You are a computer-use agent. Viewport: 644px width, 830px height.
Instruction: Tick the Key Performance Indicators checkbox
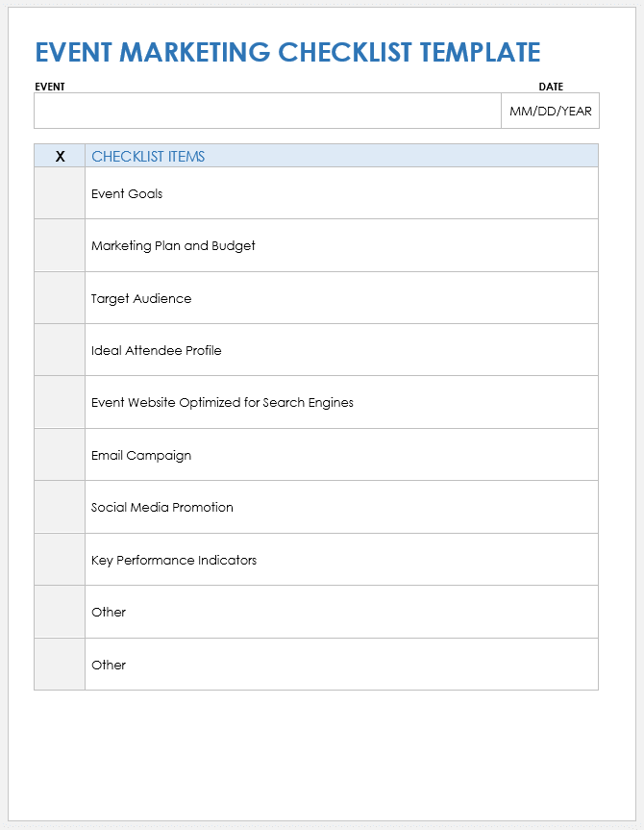point(60,560)
